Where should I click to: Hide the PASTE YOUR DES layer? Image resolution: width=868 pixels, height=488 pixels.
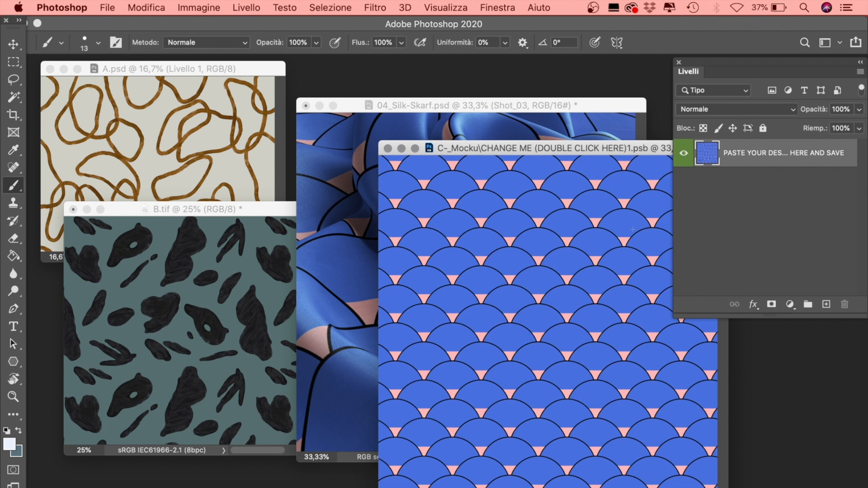coord(684,153)
